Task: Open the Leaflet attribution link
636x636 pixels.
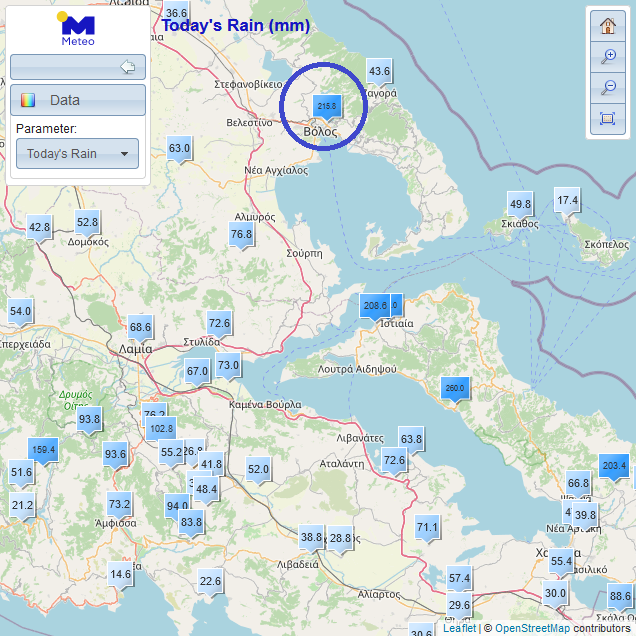Action: pyautogui.click(x=459, y=628)
